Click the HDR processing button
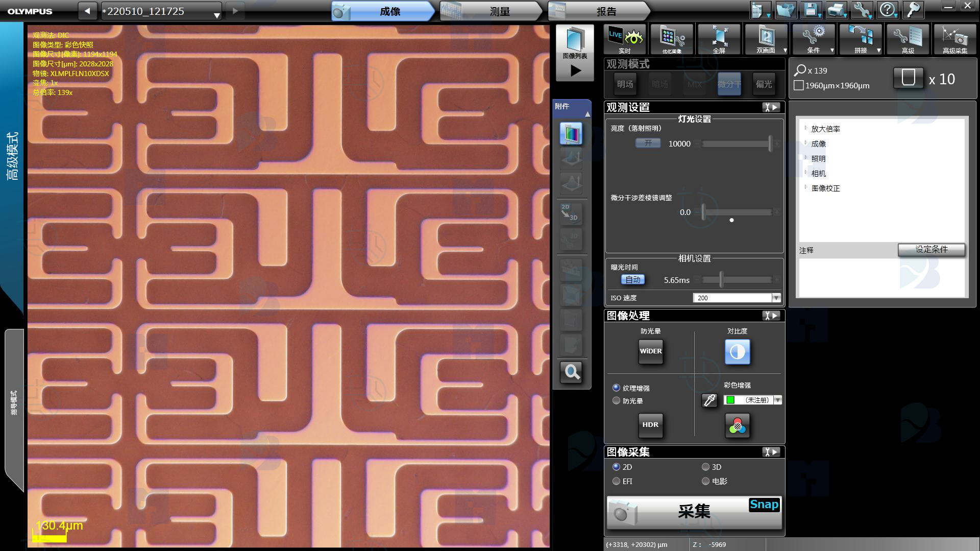The width and height of the screenshot is (980, 551). pos(650,425)
